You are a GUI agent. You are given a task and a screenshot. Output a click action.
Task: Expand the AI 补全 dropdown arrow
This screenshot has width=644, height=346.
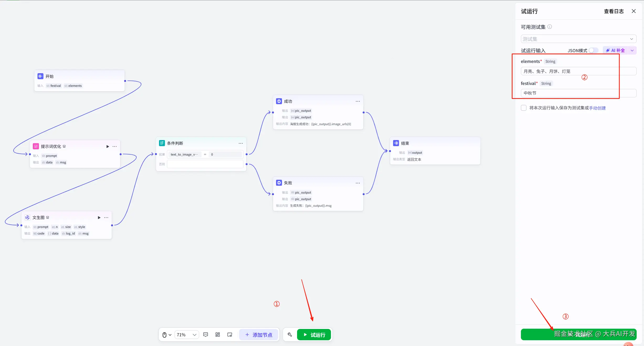[632, 50]
